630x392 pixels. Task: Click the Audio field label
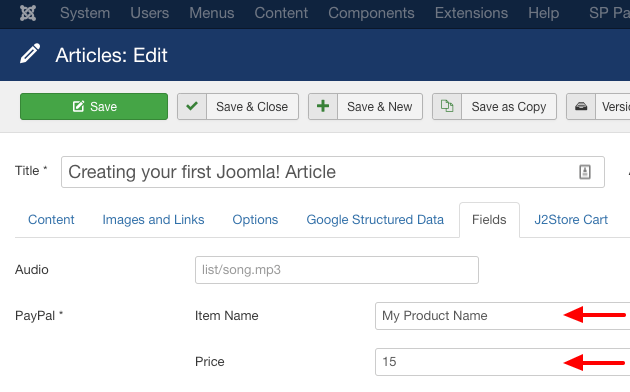coord(32,270)
